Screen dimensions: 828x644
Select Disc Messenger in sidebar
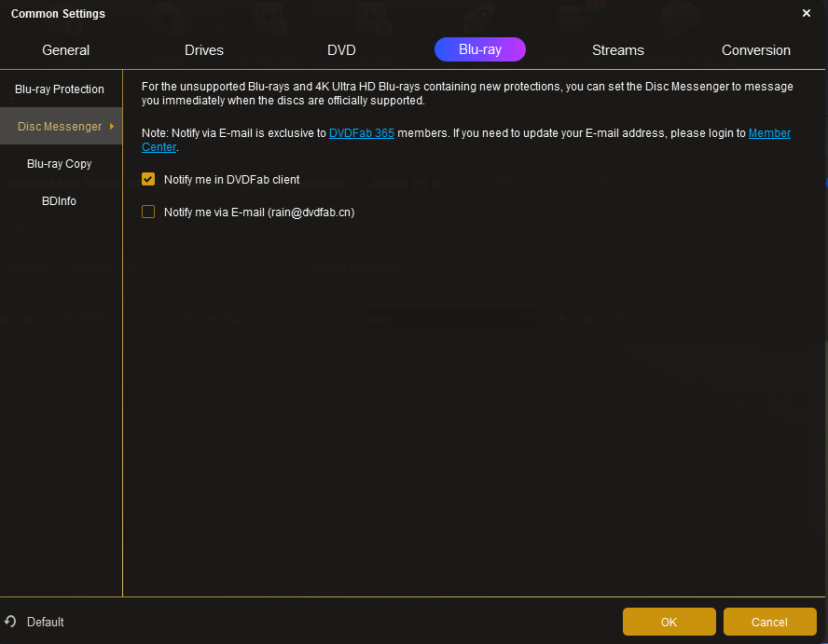tap(60, 126)
